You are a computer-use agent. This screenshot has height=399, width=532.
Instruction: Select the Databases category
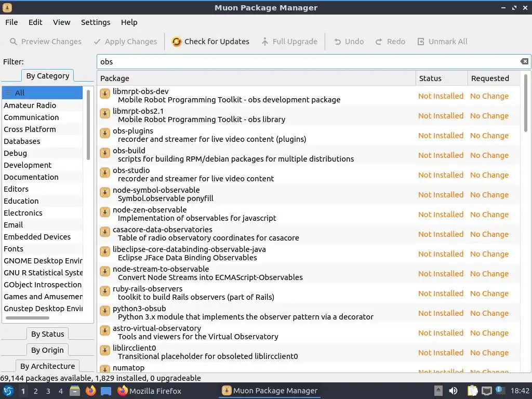click(43, 141)
